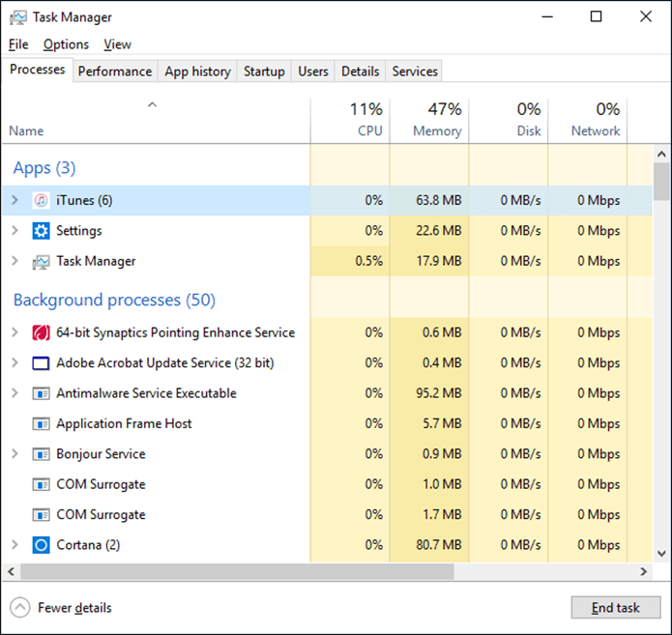672x635 pixels.
Task: Click the Antimalware Service Executable icon
Action: point(41,393)
